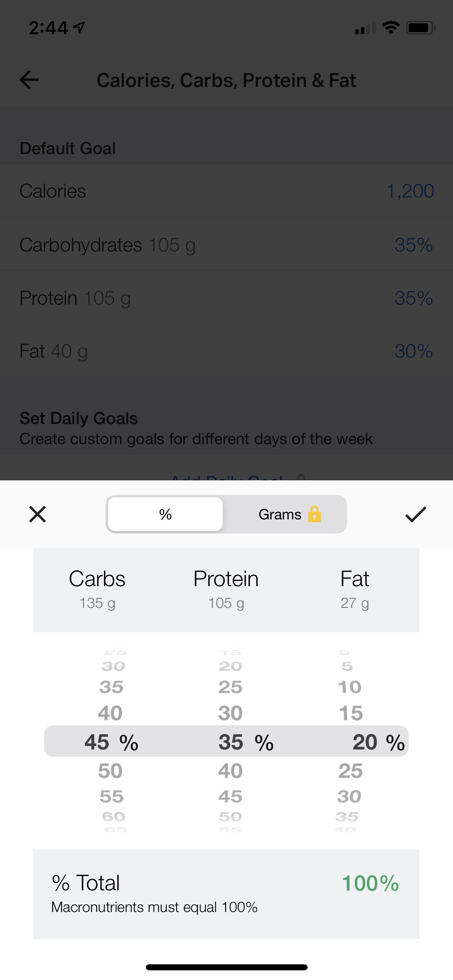
Task: Tap the Carbs 135 g column header
Action: [x=97, y=589]
